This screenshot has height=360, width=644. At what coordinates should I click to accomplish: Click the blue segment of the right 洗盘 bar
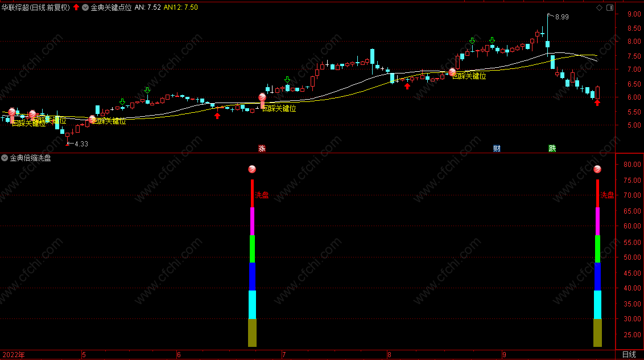pos(597,276)
